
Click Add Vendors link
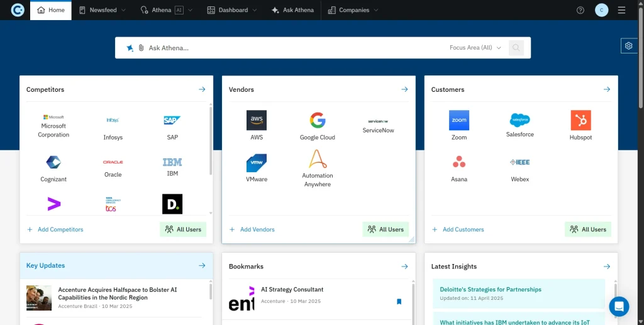click(252, 229)
